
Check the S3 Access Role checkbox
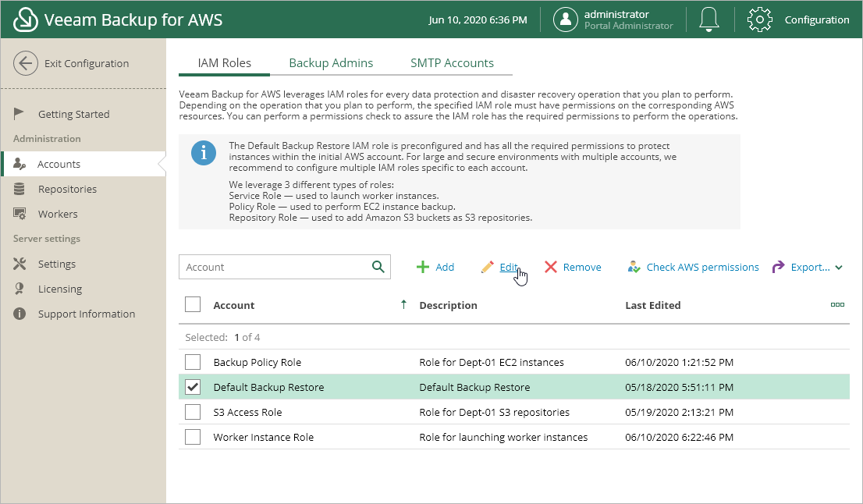pos(193,412)
